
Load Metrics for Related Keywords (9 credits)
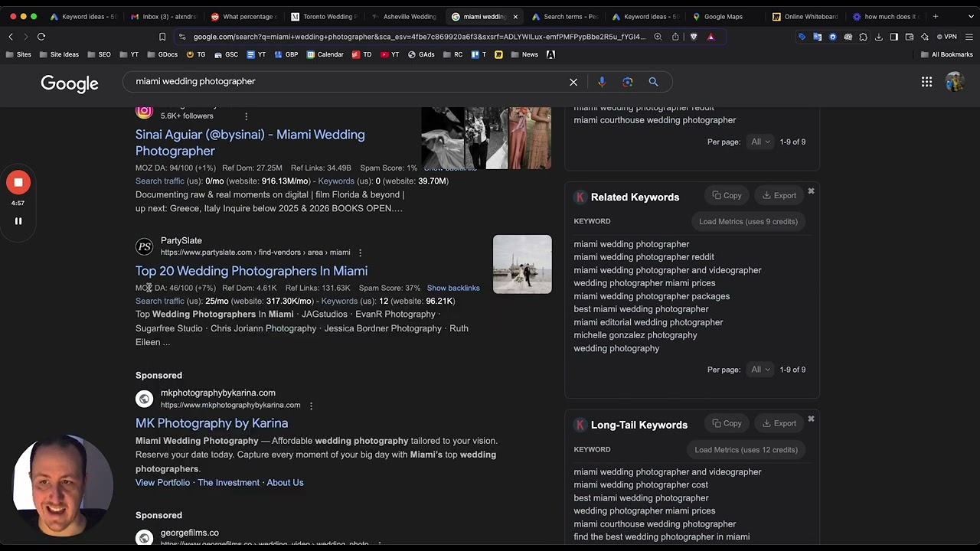point(748,222)
